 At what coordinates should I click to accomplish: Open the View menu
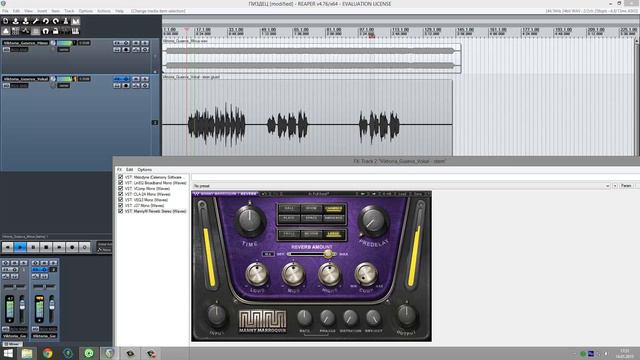[x=28, y=11]
